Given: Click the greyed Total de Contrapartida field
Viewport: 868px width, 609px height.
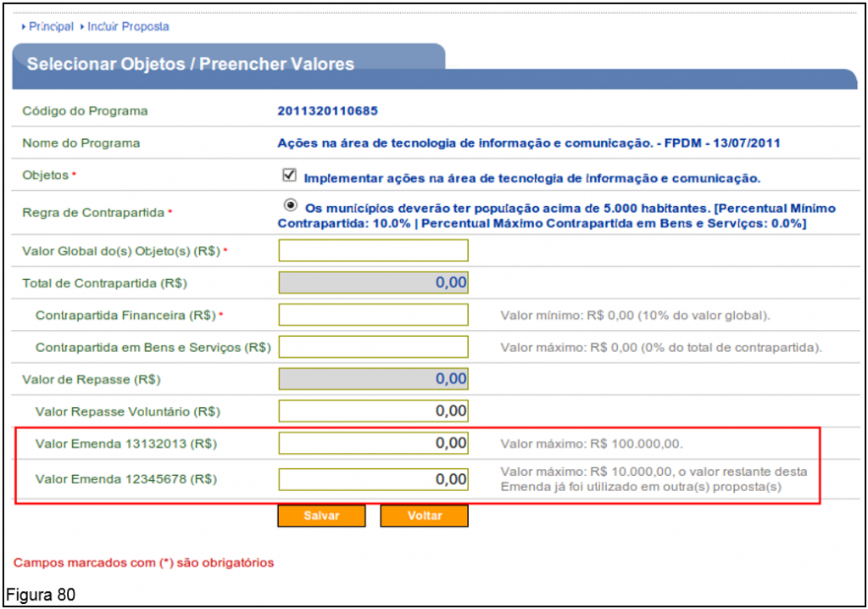Looking at the screenshot, I should click(373, 282).
